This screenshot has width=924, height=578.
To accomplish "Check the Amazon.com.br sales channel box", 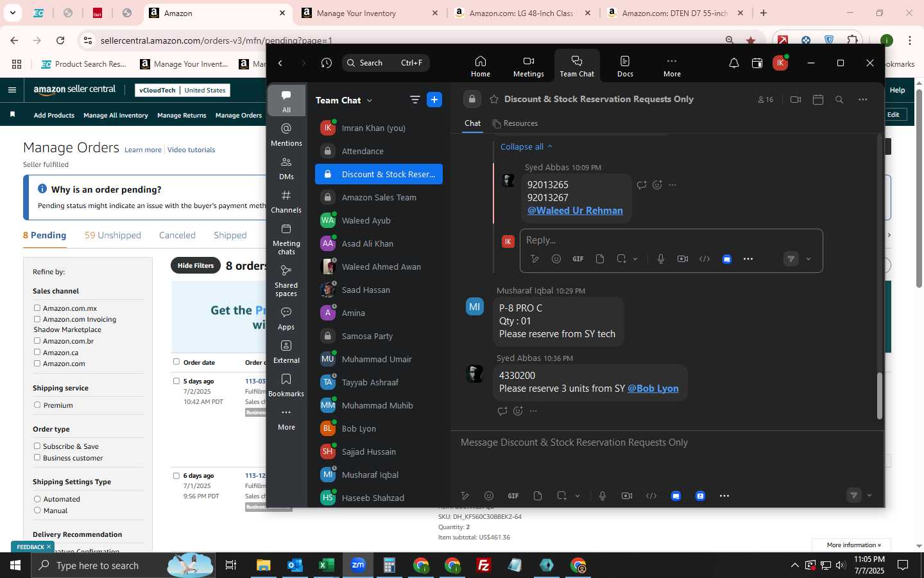I will pos(37,341).
